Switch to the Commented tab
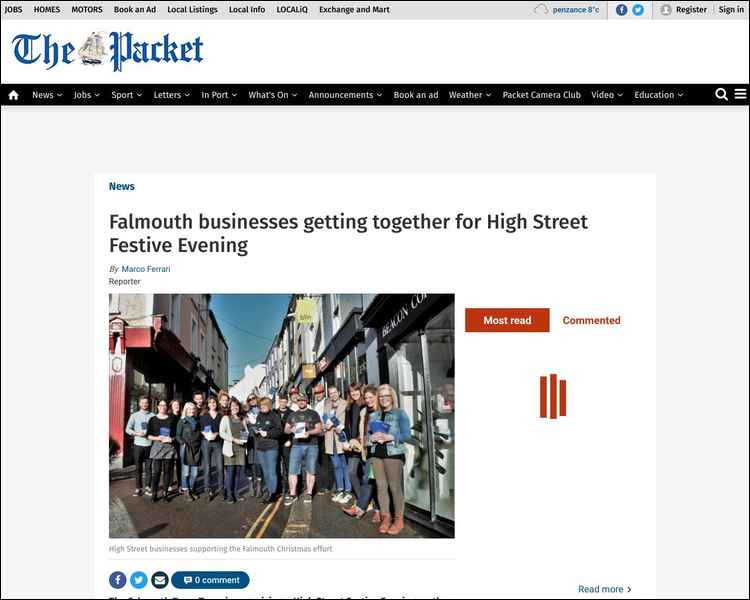The width and height of the screenshot is (750, 600). pyautogui.click(x=591, y=320)
